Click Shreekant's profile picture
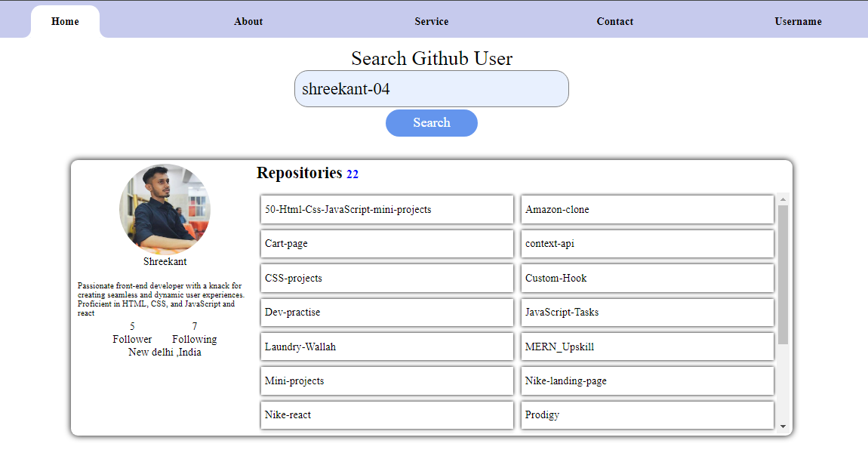Screen dimensions: 868x459 pos(165,209)
